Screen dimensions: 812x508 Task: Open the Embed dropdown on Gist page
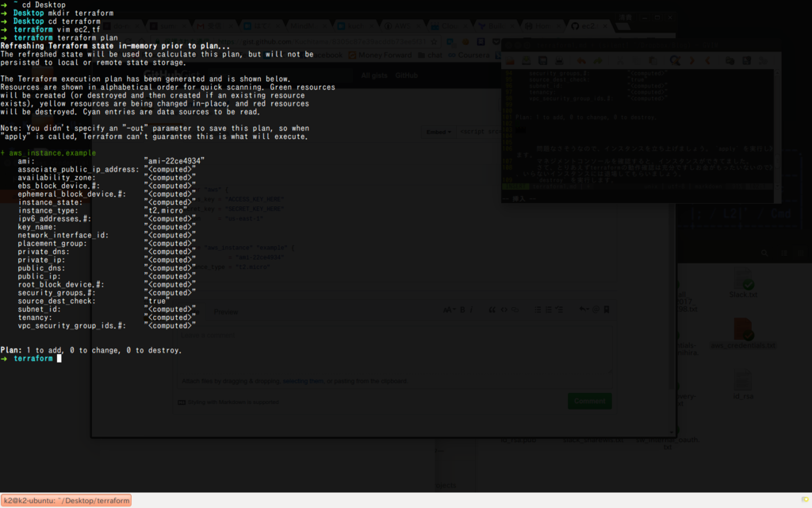439,132
